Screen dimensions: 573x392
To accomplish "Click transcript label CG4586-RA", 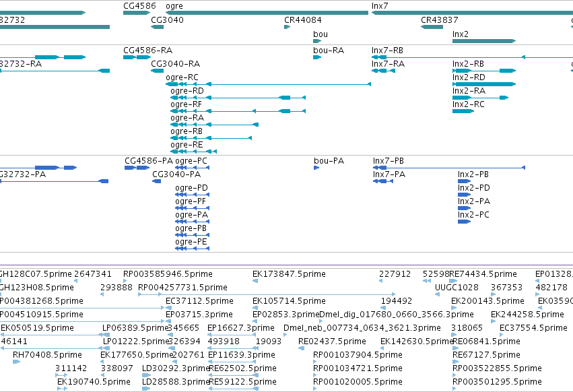I will (x=148, y=50).
